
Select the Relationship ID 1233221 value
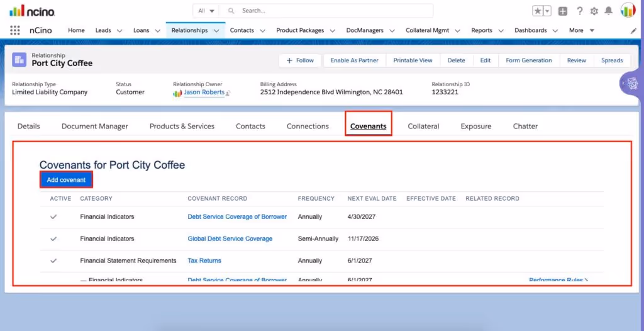(x=445, y=92)
